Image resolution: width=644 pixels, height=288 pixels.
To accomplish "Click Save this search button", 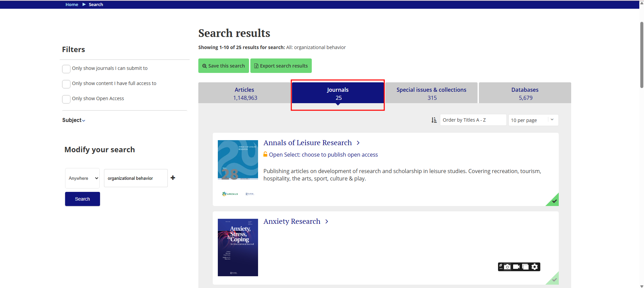I will [224, 66].
